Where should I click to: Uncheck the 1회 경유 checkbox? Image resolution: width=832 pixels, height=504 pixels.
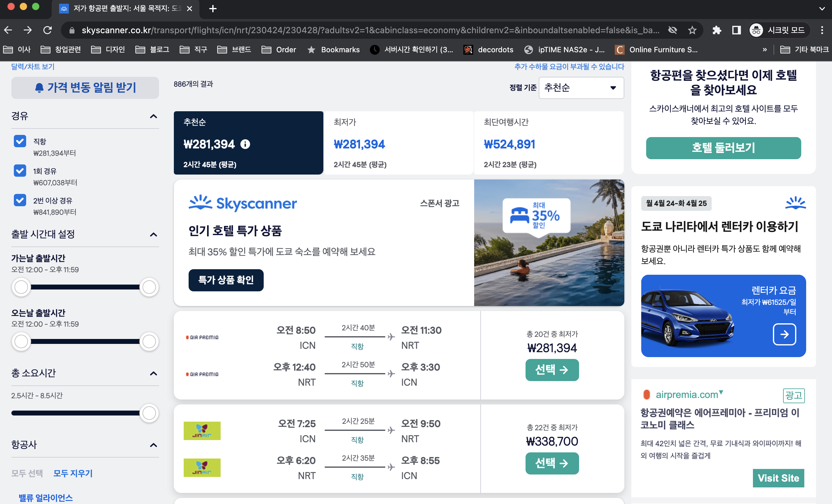(x=20, y=171)
